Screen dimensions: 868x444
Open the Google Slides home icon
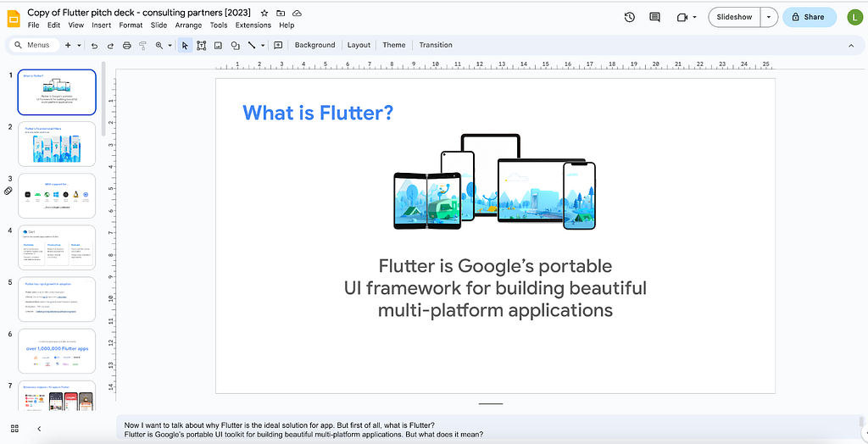(x=14, y=19)
